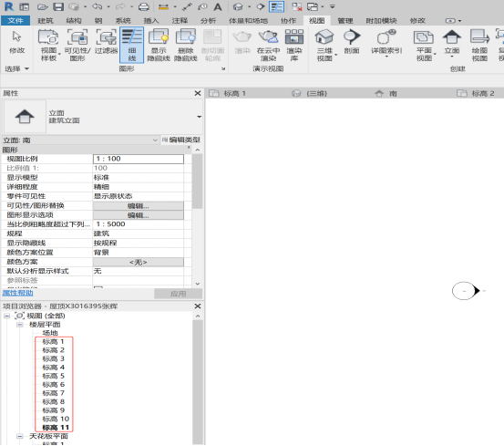504x446 pixels.
Task: Click the elevation marker symbol in canvas
Action: point(466,291)
